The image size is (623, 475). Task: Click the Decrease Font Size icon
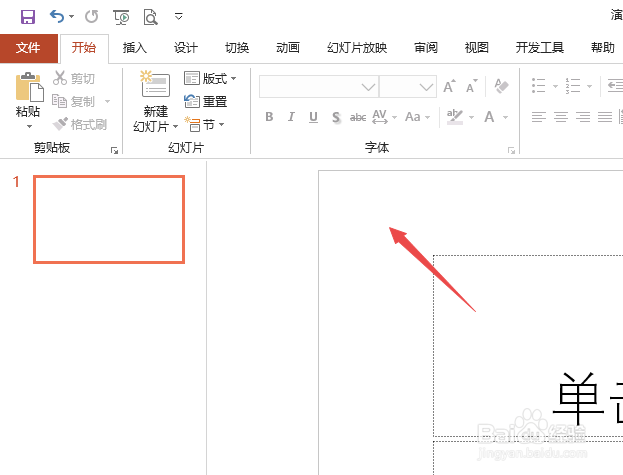(472, 86)
